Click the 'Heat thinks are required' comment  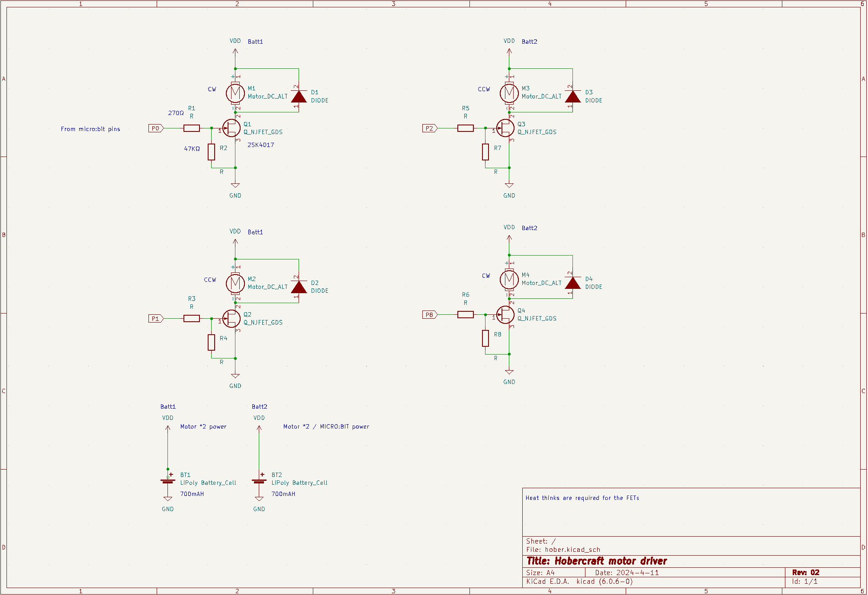pyautogui.click(x=582, y=498)
